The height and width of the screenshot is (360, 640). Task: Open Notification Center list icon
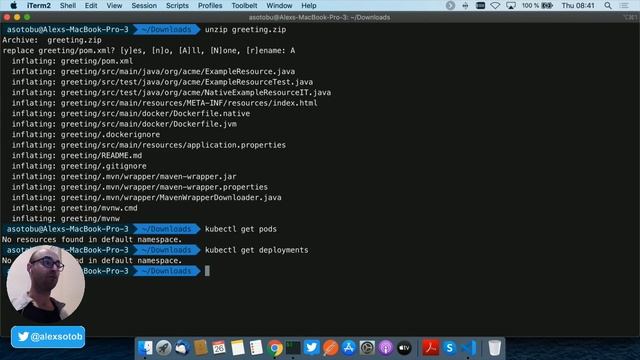[x=624, y=6]
